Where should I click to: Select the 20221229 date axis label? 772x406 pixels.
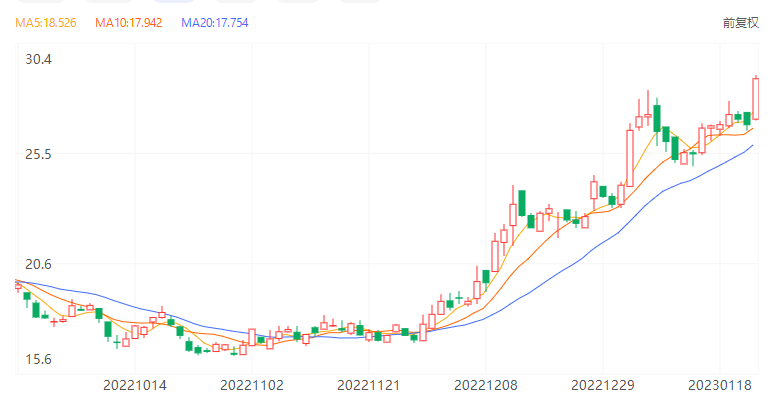[603, 385]
